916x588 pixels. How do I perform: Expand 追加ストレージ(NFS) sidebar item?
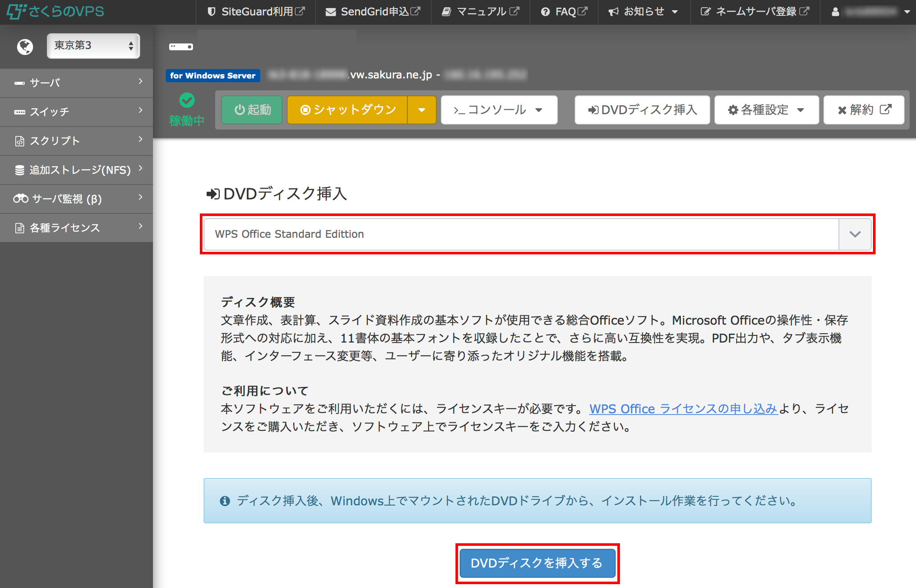tap(76, 170)
